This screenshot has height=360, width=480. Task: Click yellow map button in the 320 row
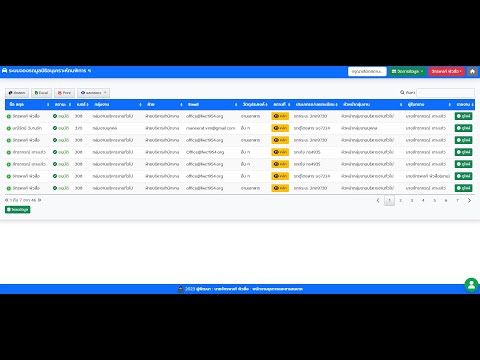pyautogui.click(x=280, y=128)
